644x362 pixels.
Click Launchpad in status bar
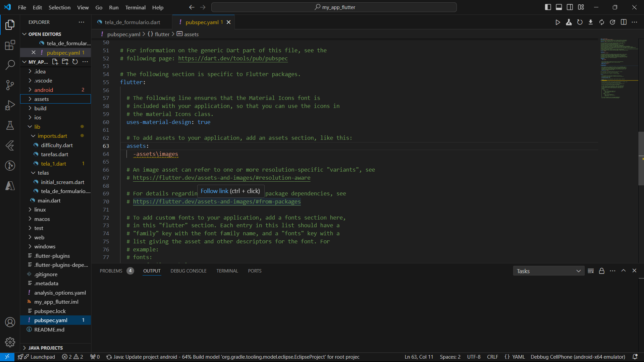[x=37, y=357]
